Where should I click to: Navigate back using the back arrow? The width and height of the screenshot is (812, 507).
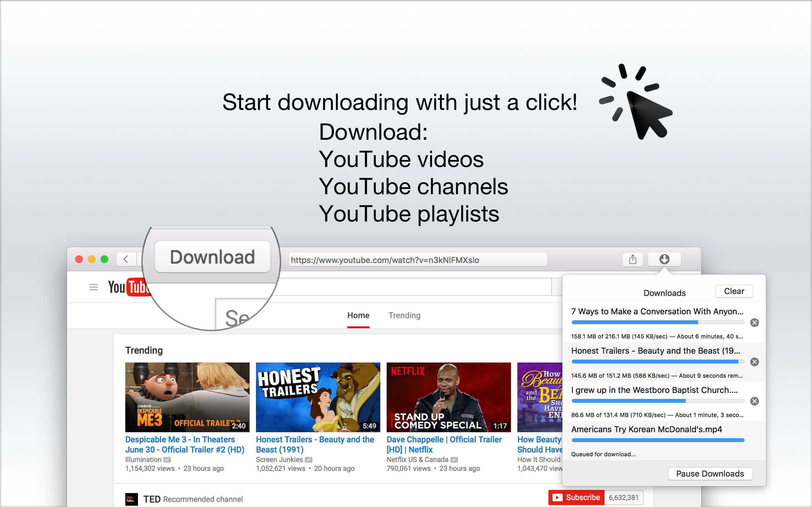point(126,259)
